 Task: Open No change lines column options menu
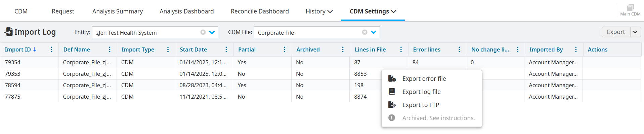(518, 49)
